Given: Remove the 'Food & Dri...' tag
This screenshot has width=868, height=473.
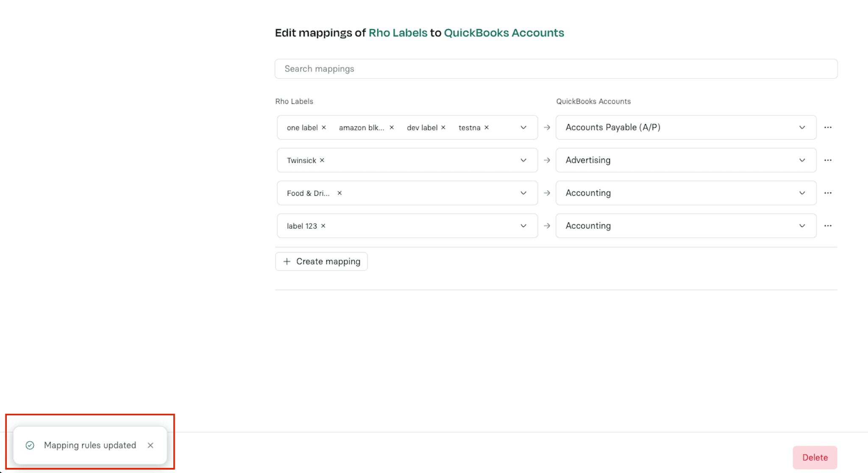Looking at the screenshot, I should [x=339, y=193].
